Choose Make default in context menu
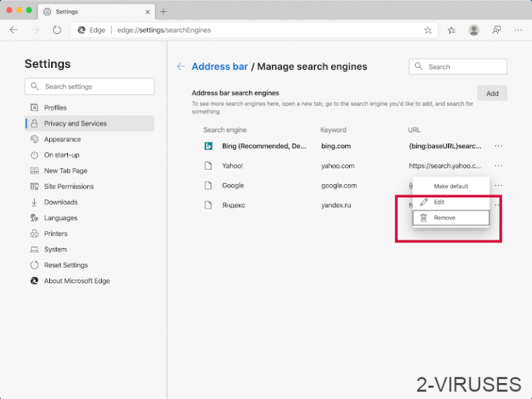 [x=451, y=186]
